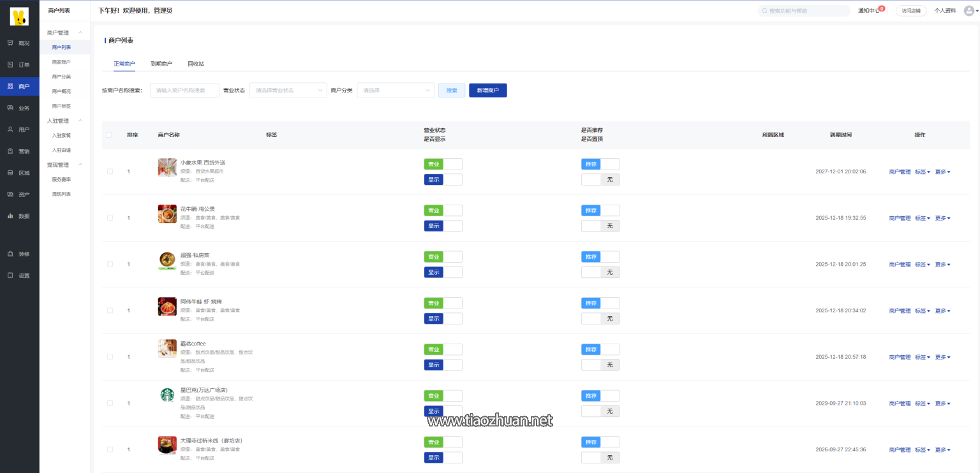Toggle 推荐 switch for 星巴克(万达广场店)
Image resolution: width=980 pixels, height=473 pixels.
pos(600,396)
